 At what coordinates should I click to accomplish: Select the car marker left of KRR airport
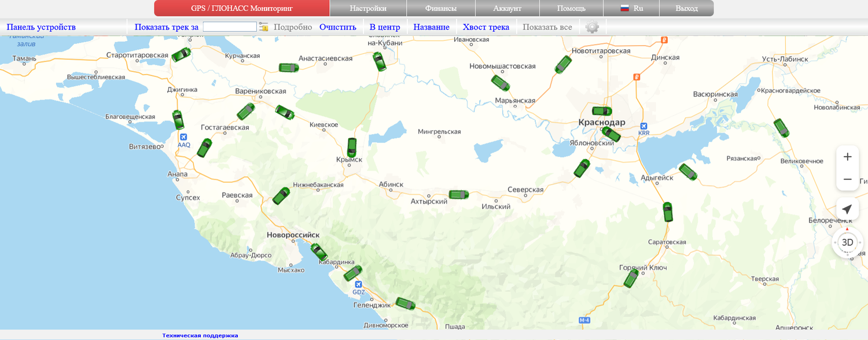(x=611, y=134)
